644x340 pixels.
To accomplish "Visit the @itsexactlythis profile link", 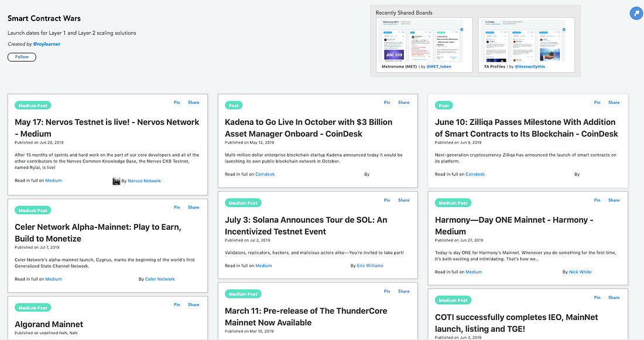I will [530, 67].
